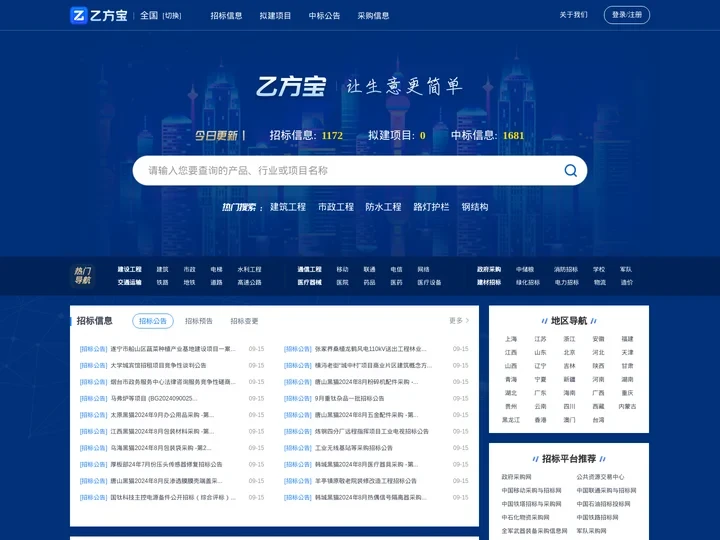Open 建设工程 category in hot navigation
The height and width of the screenshot is (540, 720).
pyautogui.click(x=129, y=270)
